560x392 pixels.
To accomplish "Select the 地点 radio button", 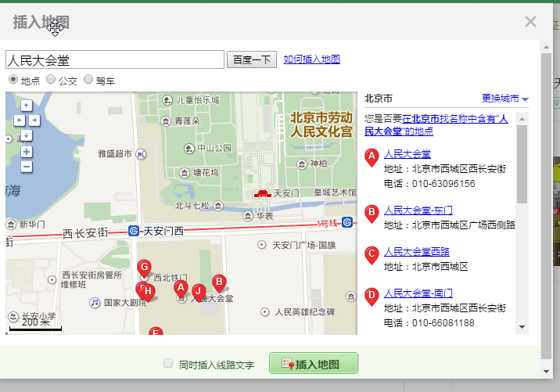I will [x=13, y=79].
